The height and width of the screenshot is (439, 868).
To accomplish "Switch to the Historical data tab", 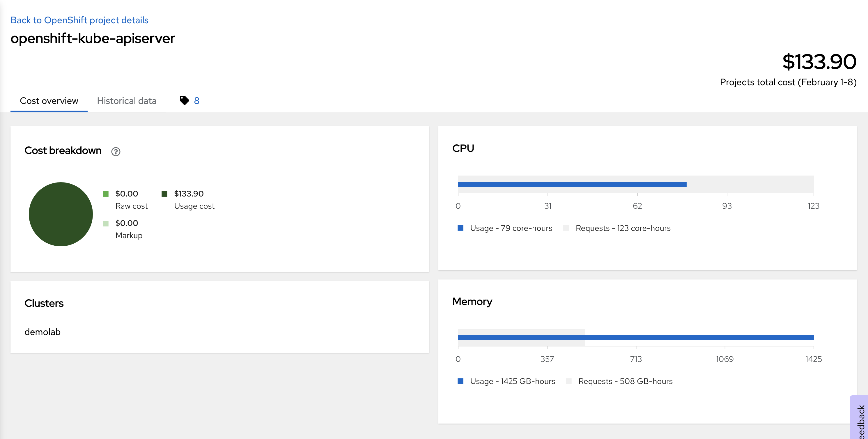I will tap(126, 101).
